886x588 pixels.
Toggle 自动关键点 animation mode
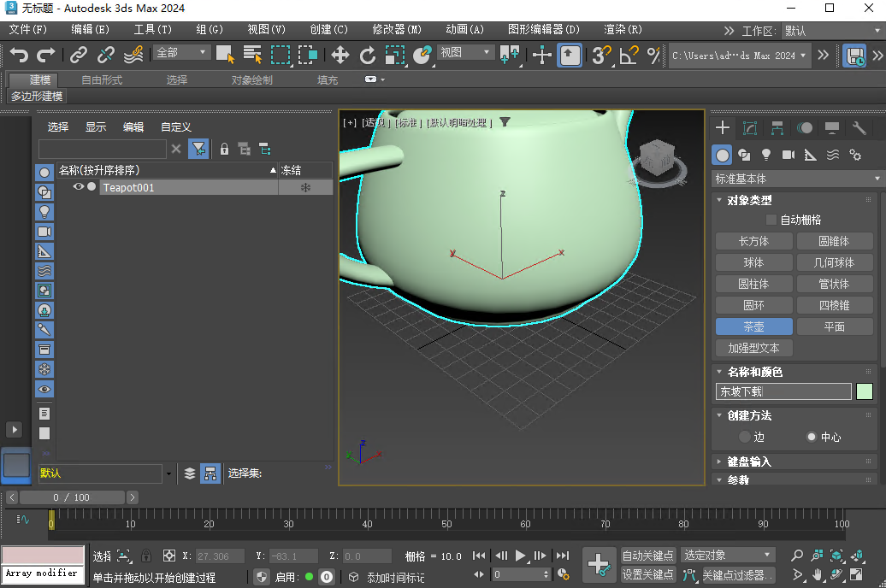click(x=648, y=554)
